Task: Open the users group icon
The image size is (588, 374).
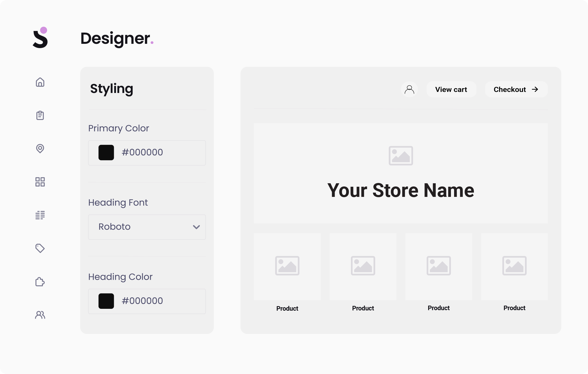Action: click(x=40, y=315)
